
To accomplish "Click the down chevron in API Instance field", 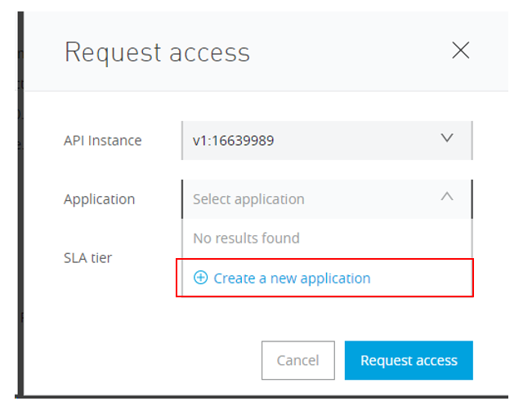I will click(x=447, y=138).
